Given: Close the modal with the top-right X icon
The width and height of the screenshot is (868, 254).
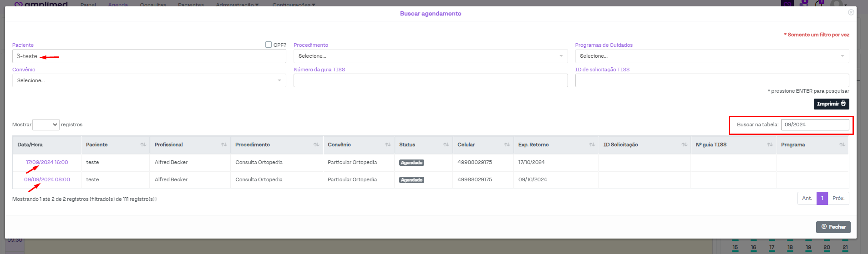Looking at the screenshot, I should coord(851,12).
